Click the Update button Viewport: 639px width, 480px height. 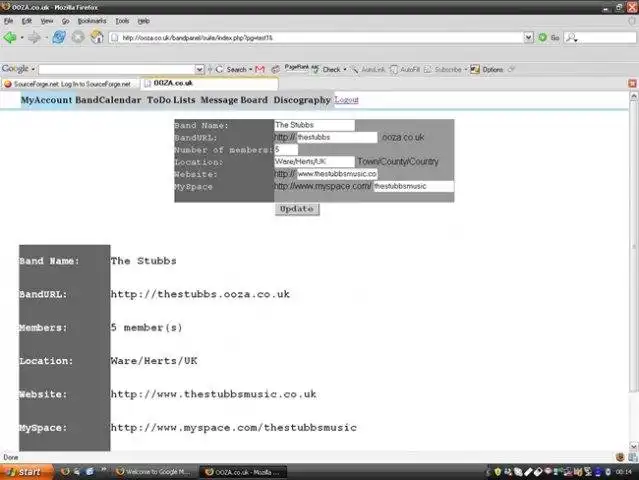point(297,209)
